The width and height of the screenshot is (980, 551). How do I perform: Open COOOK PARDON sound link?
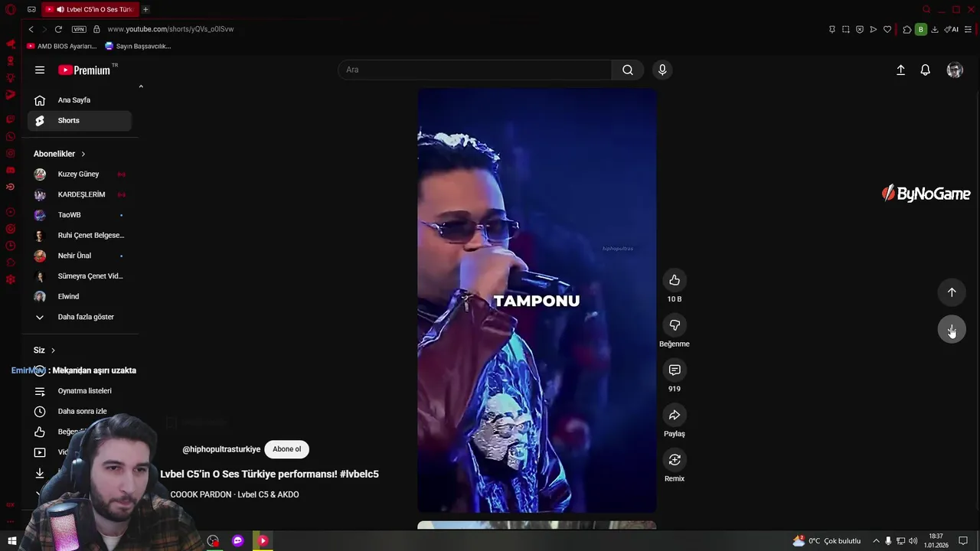tap(234, 494)
